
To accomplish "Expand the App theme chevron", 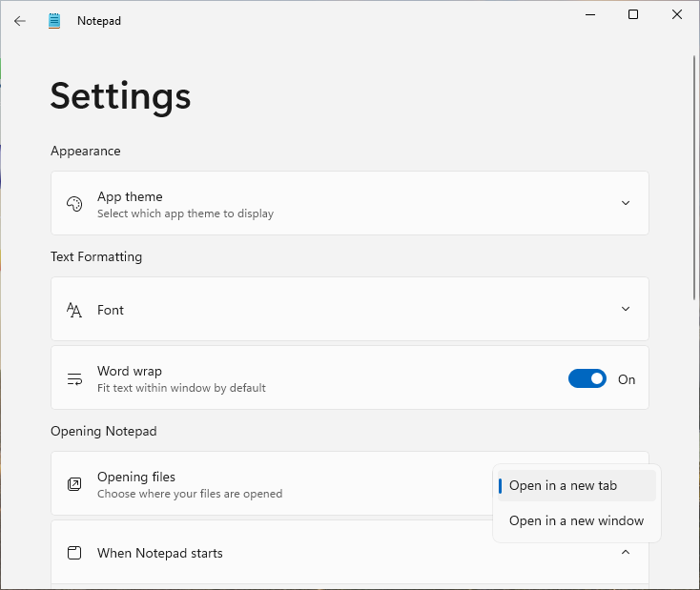I will coord(626,203).
